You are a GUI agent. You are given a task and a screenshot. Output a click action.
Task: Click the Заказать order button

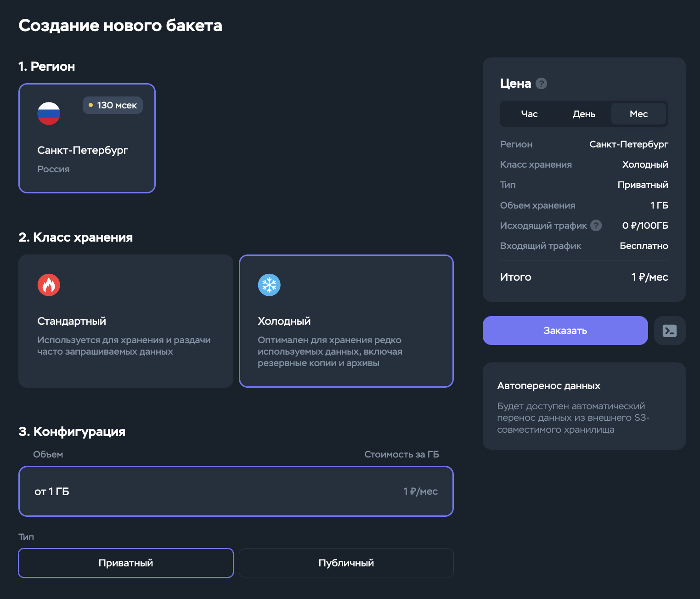click(565, 331)
